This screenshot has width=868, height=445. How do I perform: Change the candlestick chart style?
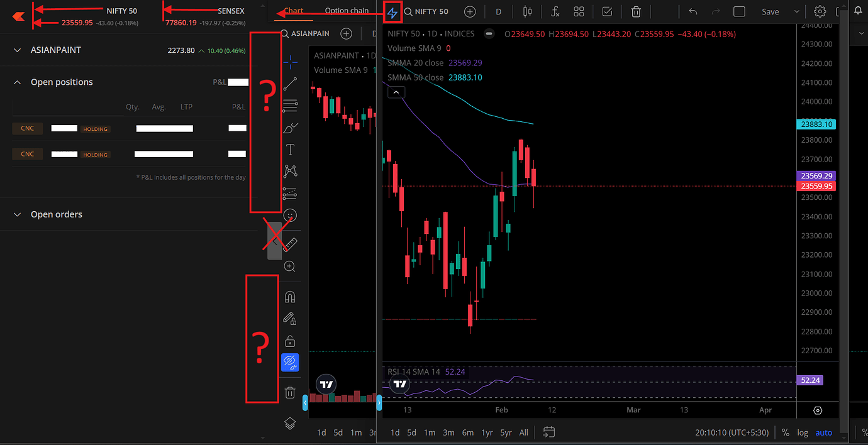tap(527, 11)
